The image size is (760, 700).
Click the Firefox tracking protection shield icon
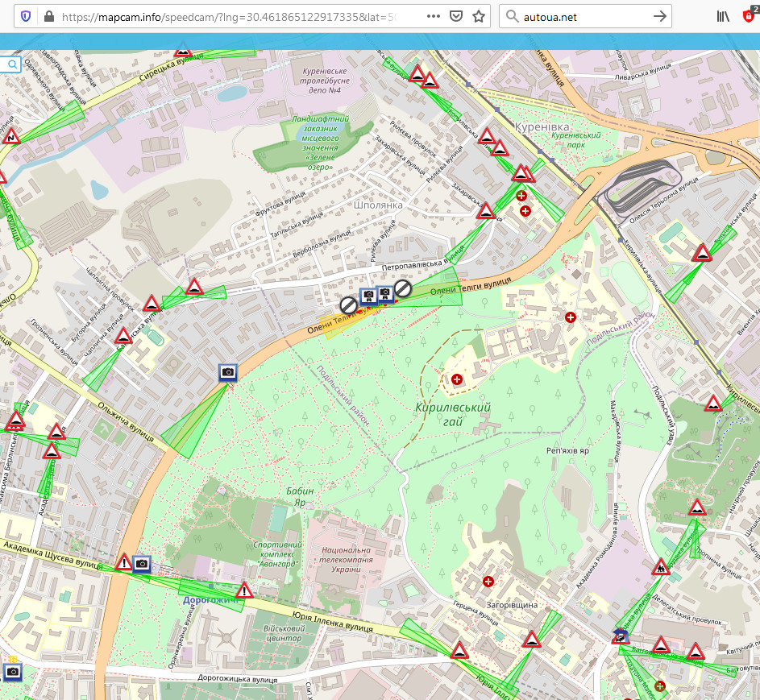click(x=26, y=16)
